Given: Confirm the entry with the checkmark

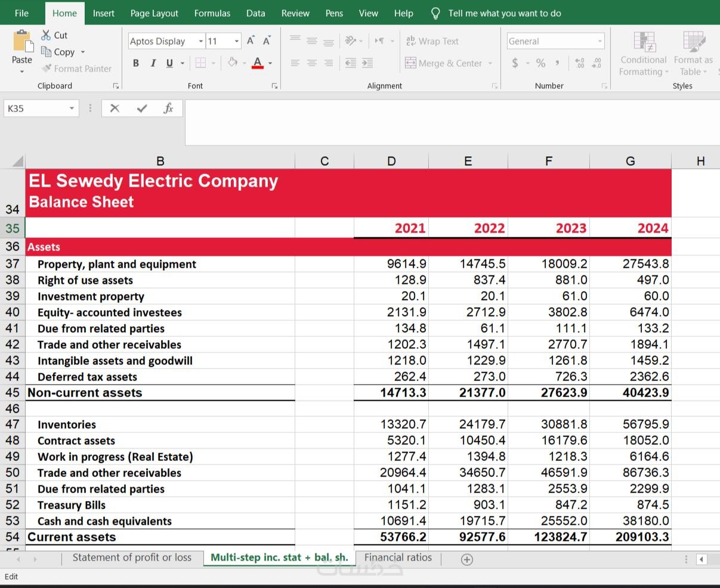Looking at the screenshot, I should point(141,108).
